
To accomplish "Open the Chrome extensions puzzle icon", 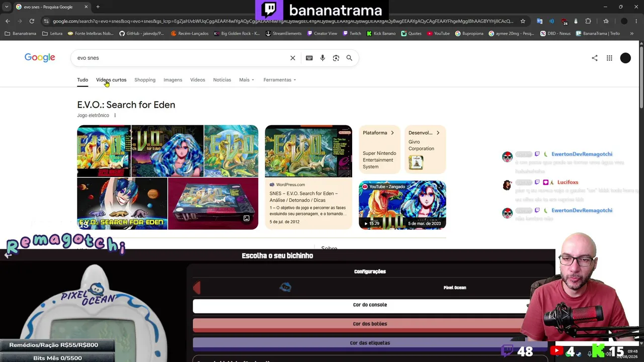I will 588,21.
